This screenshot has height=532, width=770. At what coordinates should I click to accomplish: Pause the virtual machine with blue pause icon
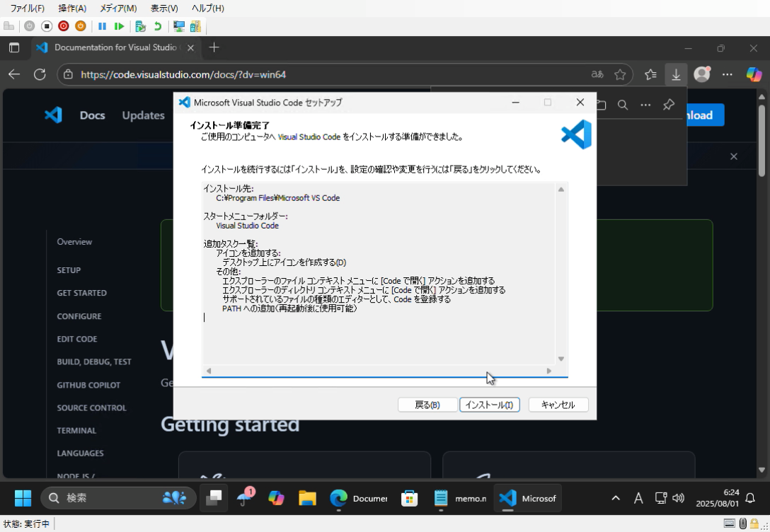point(102,26)
